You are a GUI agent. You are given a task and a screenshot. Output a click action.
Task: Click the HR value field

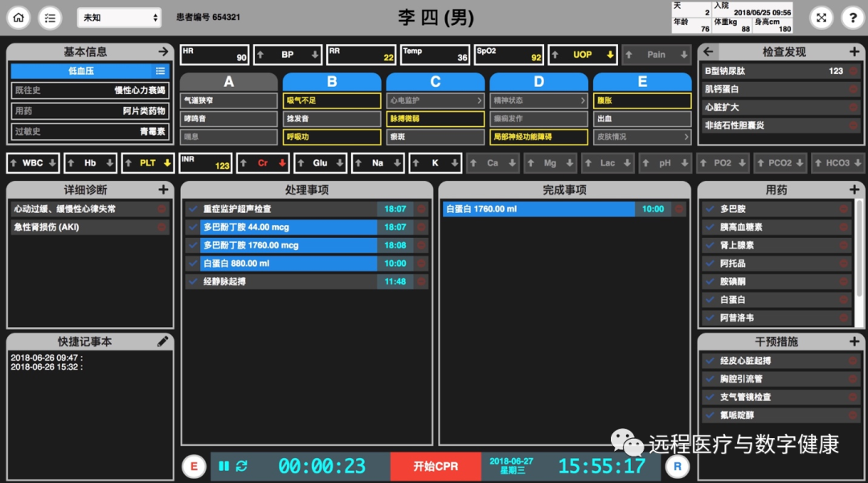(215, 55)
